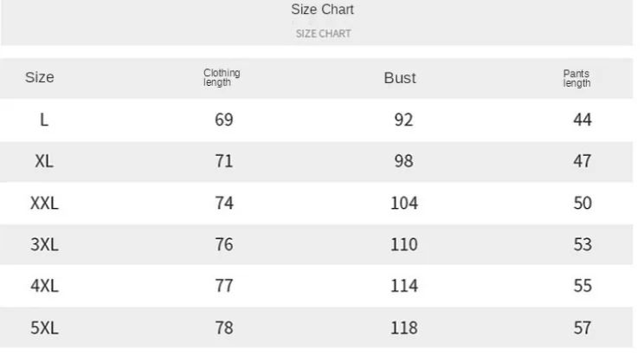Select the "Clothing length" column header
The image size is (644, 363).
[222, 78]
